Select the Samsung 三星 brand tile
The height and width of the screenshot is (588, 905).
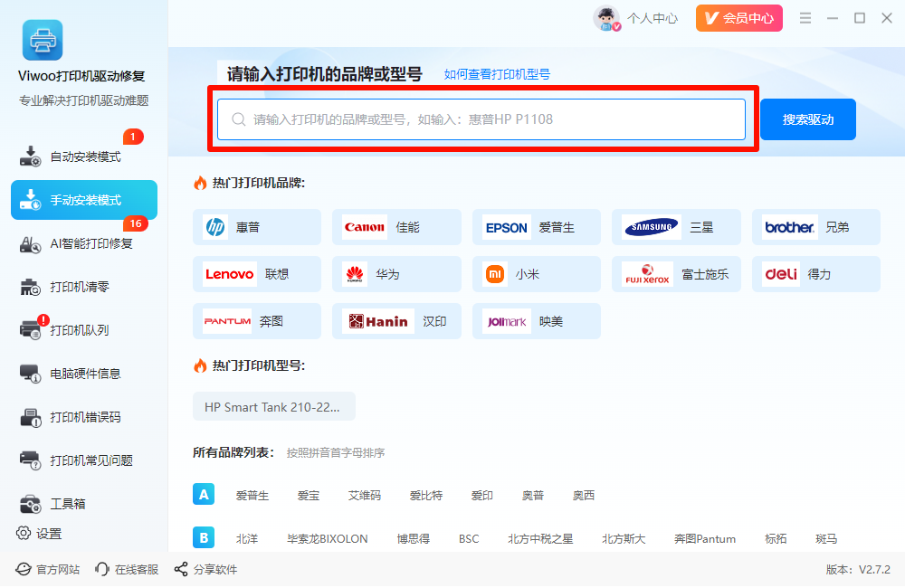pos(676,227)
